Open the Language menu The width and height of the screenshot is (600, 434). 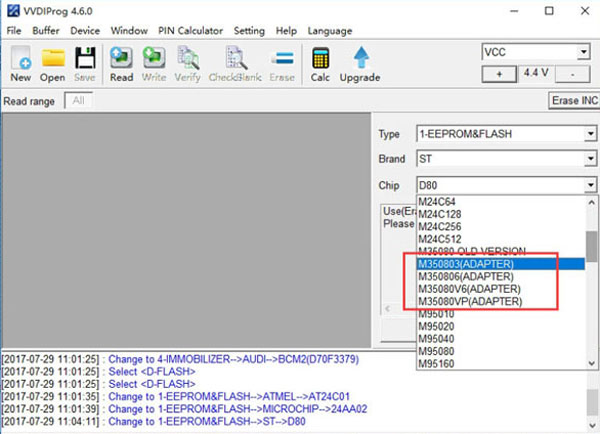click(x=330, y=31)
